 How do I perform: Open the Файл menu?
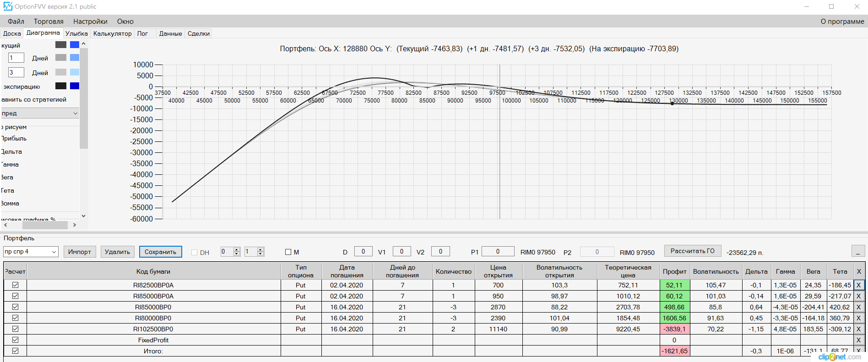(16, 22)
